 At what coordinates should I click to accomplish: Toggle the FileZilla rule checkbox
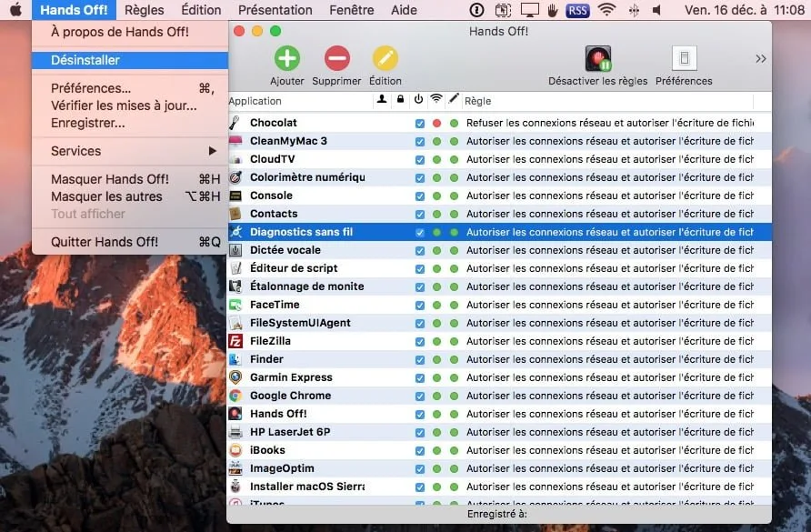(x=419, y=342)
